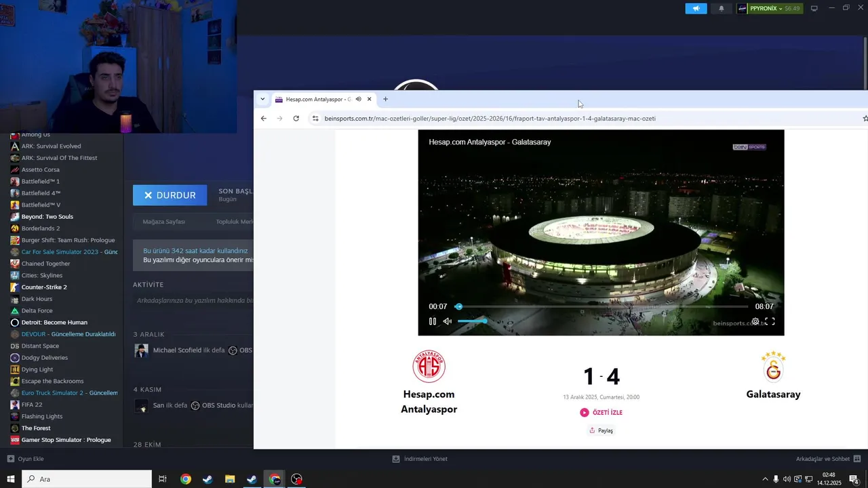Open Arkadaşlar ve Sohbet panel
The width and height of the screenshot is (868, 488).
click(x=828, y=459)
